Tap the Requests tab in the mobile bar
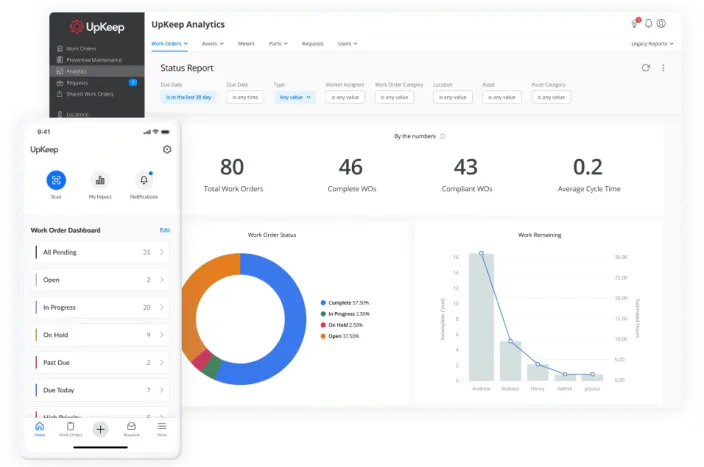 coord(131,429)
